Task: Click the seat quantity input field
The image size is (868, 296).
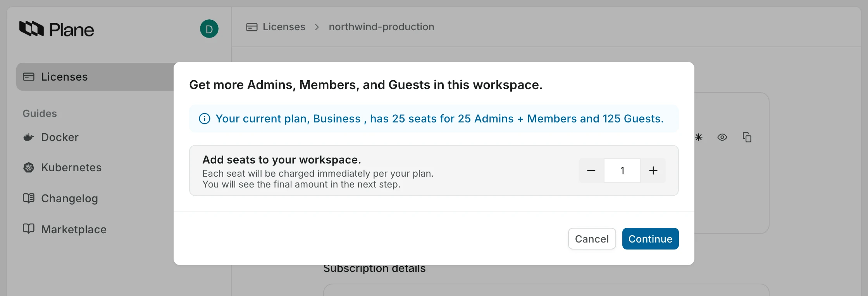Action: pyautogui.click(x=622, y=170)
